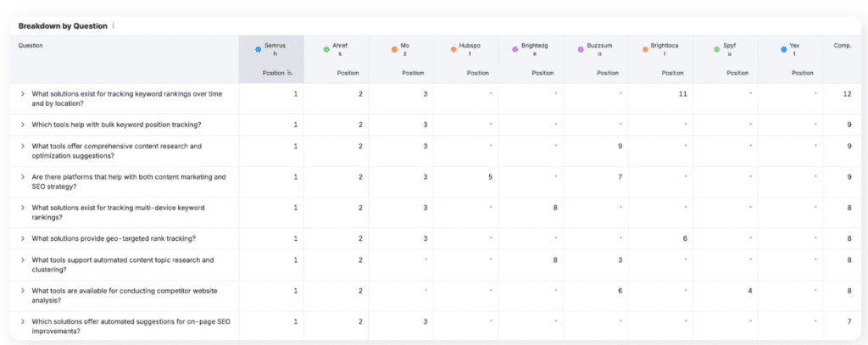
Task: Expand the geo-targeted rank tracking question
Action: tap(23, 238)
